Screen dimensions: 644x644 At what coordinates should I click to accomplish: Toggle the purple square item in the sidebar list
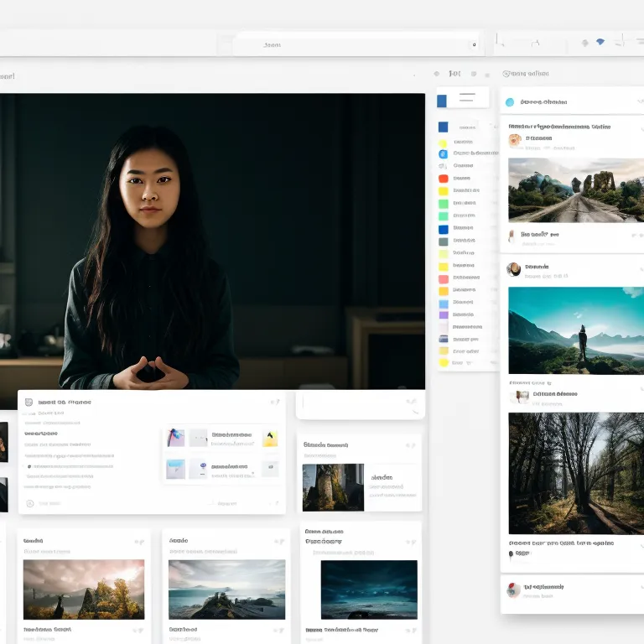(443, 315)
